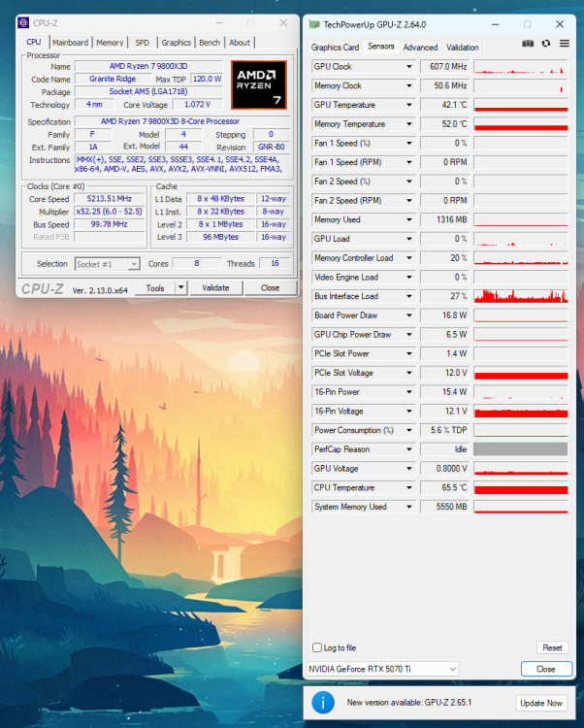Click the 16-Pin Voltage 12.1 V value

click(x=445, y=411)
